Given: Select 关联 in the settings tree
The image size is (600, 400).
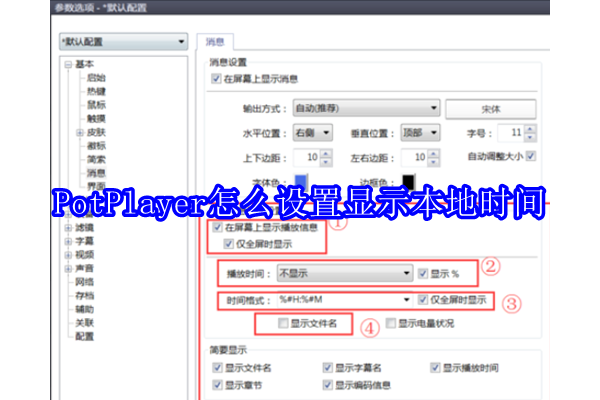Looking at the screenshot, I should 85,323.
